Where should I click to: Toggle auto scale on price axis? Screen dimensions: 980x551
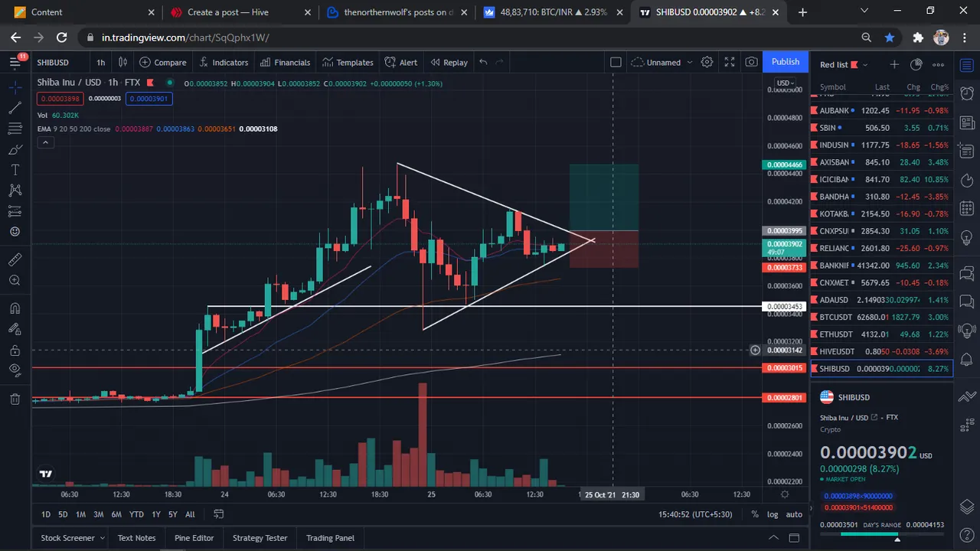coord(794,514)
